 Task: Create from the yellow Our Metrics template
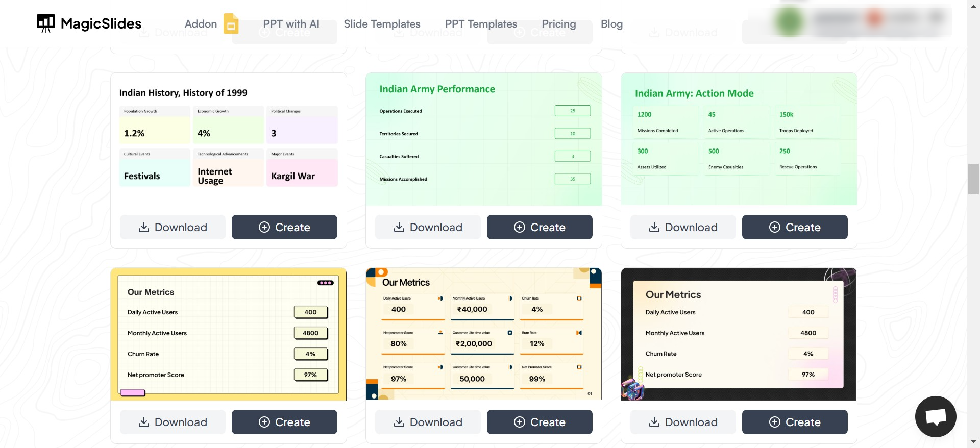[284, 422]
